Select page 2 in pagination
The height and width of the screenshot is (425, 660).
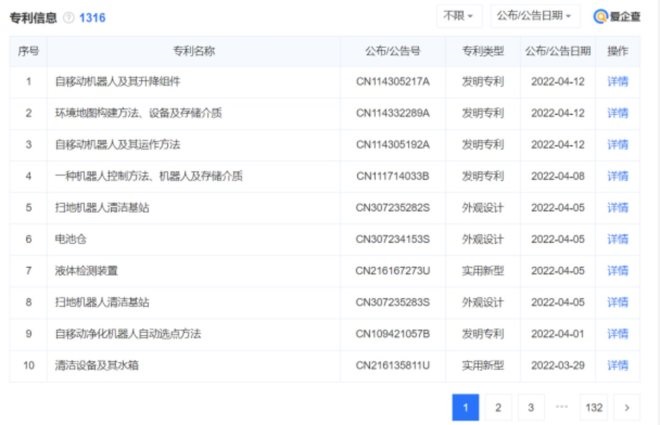click(498, 407)
